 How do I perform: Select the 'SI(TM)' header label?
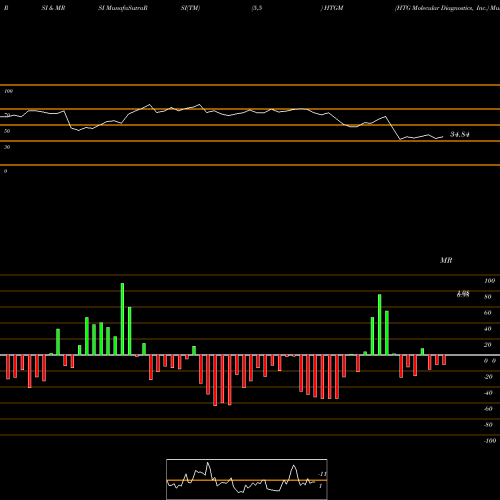coord(190,8)
